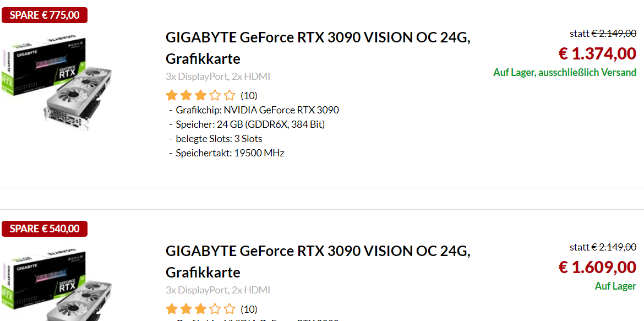Click the SPARE € 540,00 badge
The width and height of the screenshot is (644, 321).
click(45, 228)
